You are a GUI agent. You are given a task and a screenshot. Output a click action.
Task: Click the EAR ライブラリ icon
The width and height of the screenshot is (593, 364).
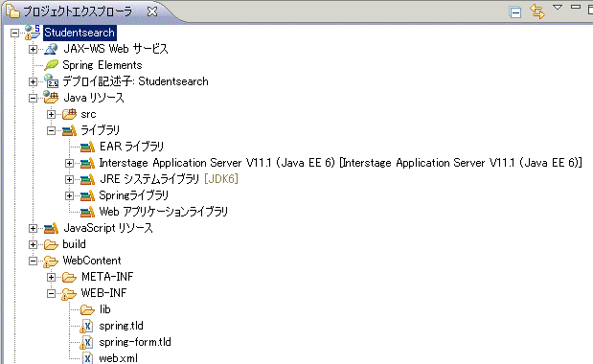point(88,147)
